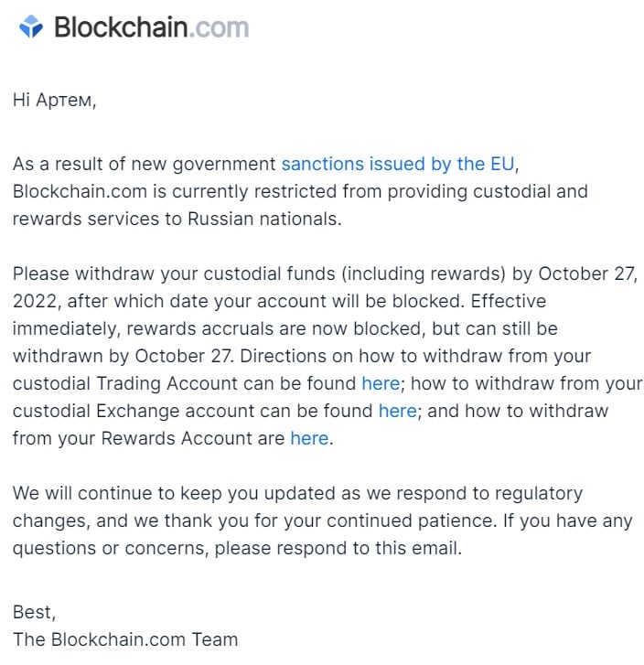
Task: Click the Blockchain.com diamond logo icon
Action: click(x=31, y=27)
